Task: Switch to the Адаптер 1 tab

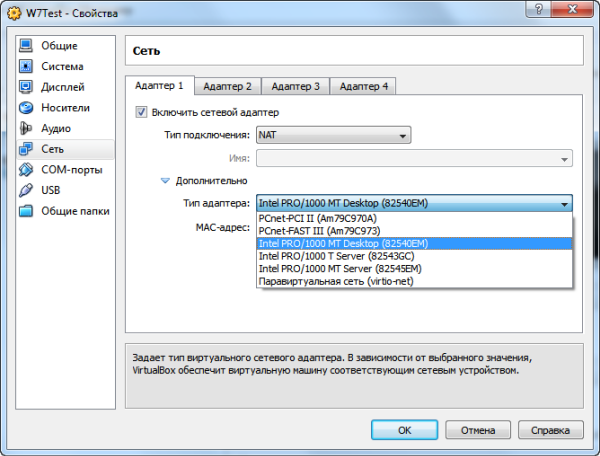Action: [x=160, y=85]
